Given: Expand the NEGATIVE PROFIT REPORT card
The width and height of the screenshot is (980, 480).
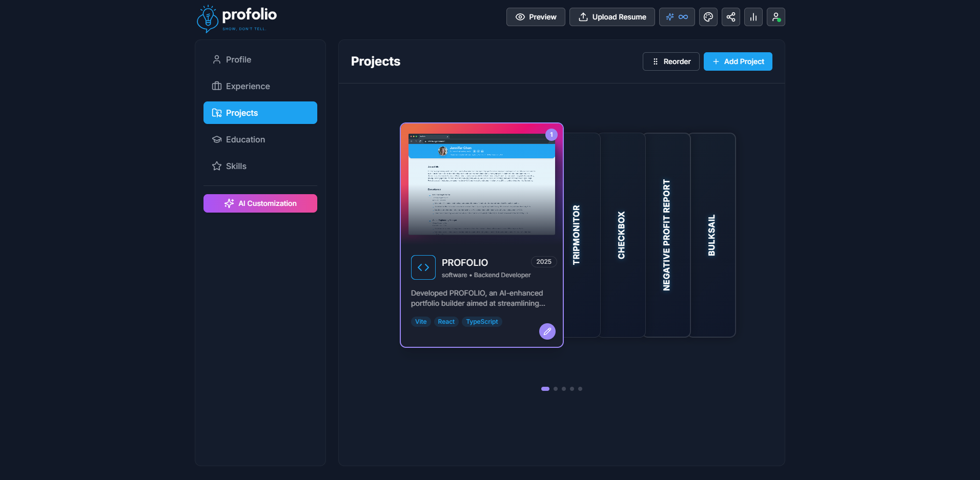Looking at the screenshot, I should [667, 235].
